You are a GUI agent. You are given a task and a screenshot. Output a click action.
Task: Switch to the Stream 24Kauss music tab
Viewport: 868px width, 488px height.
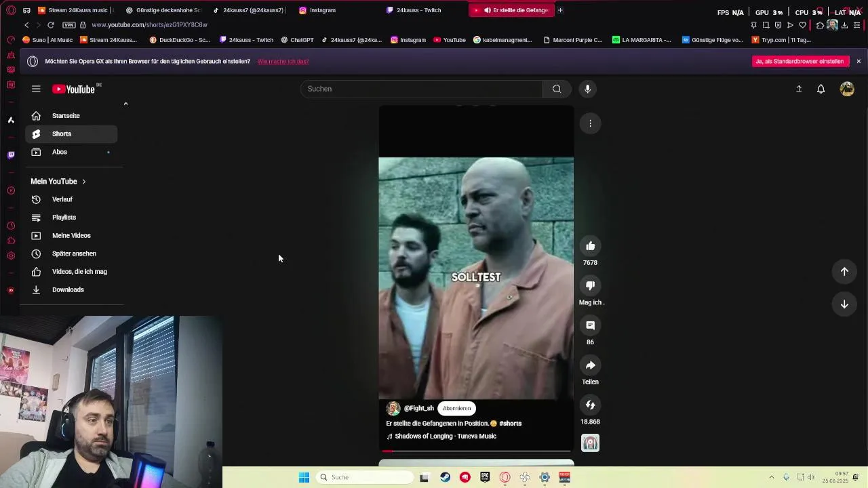(77, 10)
